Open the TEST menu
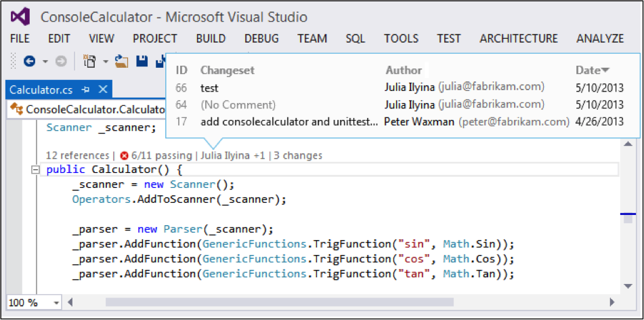Screen dimensions: 644x320 449,39
